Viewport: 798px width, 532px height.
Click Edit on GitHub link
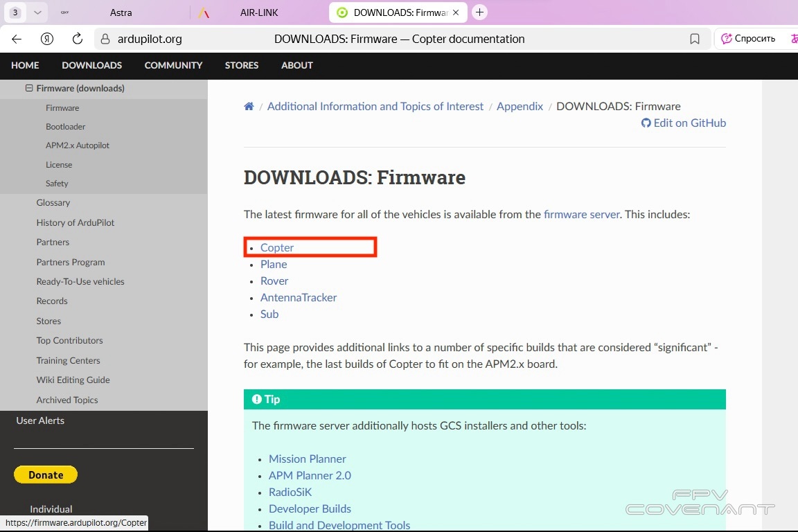pyautogui.click(x=684, y=123)
